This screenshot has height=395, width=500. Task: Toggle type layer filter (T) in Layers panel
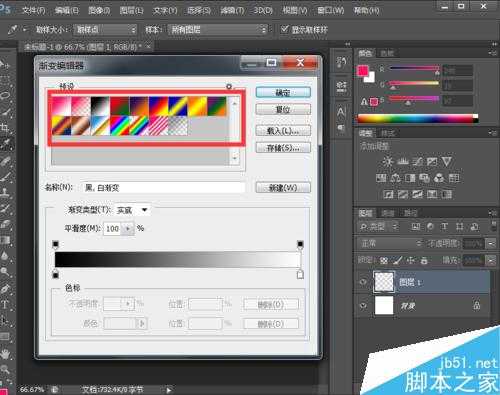(444, 227)
